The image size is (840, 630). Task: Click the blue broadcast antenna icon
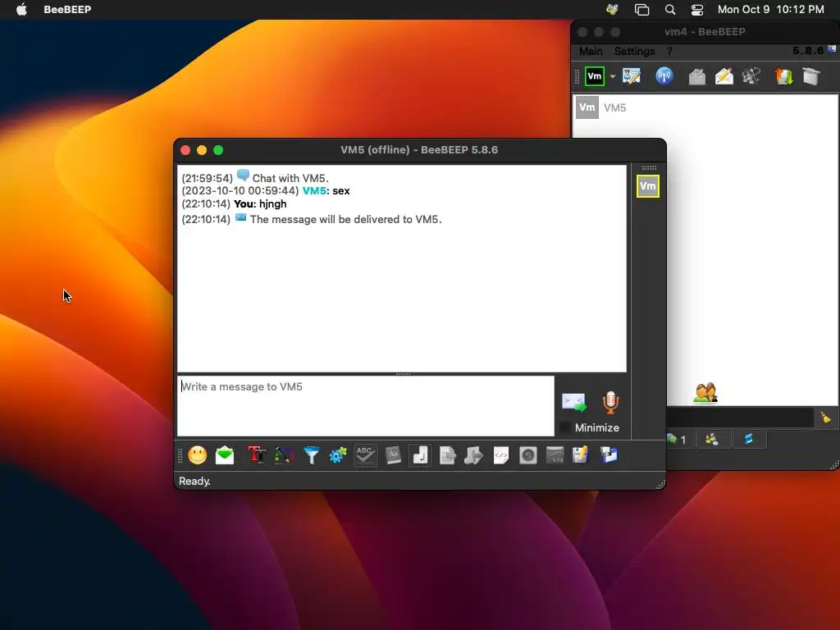pyautogui.click(x=664, y=76)
